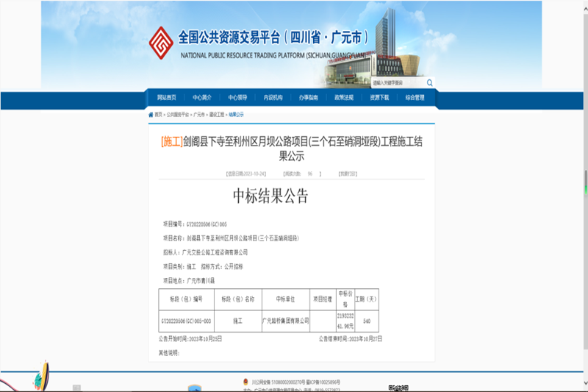Expand the 中心领导 navigation menu
The width and height of the screenshot is (588, 392).
pyautogui.click(x=237, y=98)
